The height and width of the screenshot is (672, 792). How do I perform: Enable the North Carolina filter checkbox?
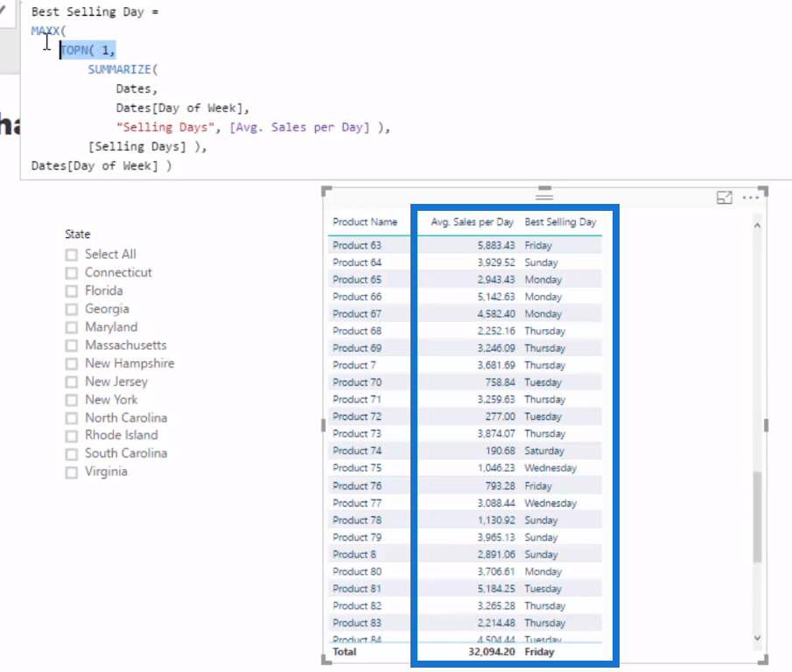click(x=71, y=418)
